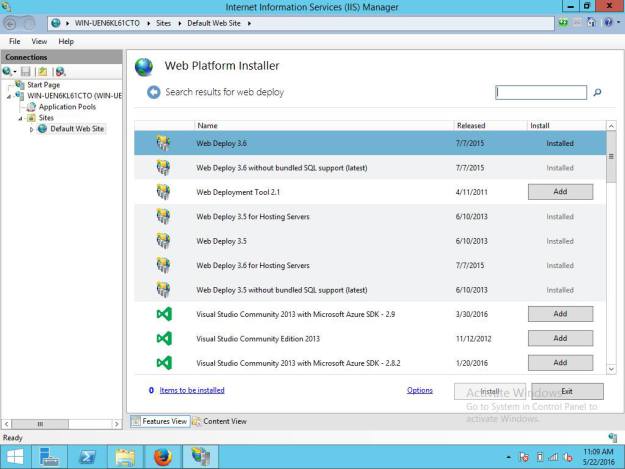The height and width of the screenshot is (469, 625).
Task: Click the search text box
Action: 541,92
